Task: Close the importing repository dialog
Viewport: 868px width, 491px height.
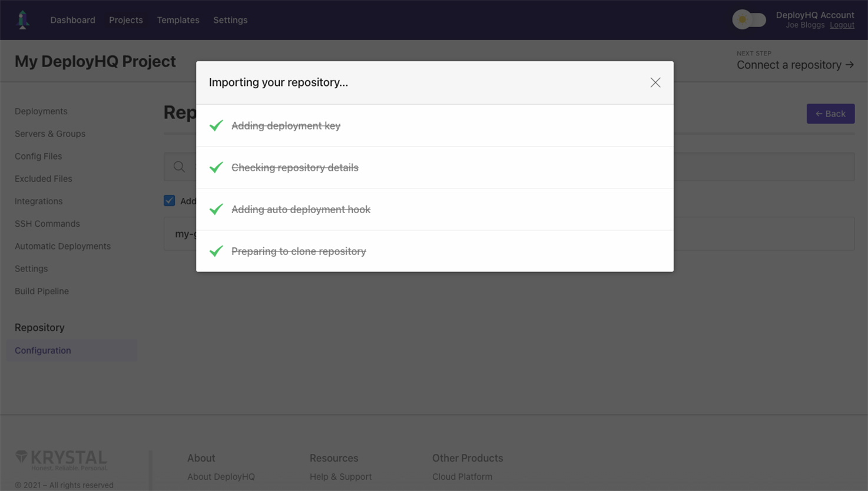Action: tap(655, 82)
